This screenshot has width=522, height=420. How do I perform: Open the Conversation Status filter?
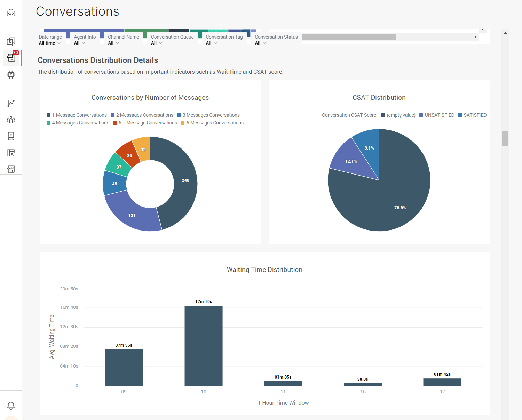(260, 43)
